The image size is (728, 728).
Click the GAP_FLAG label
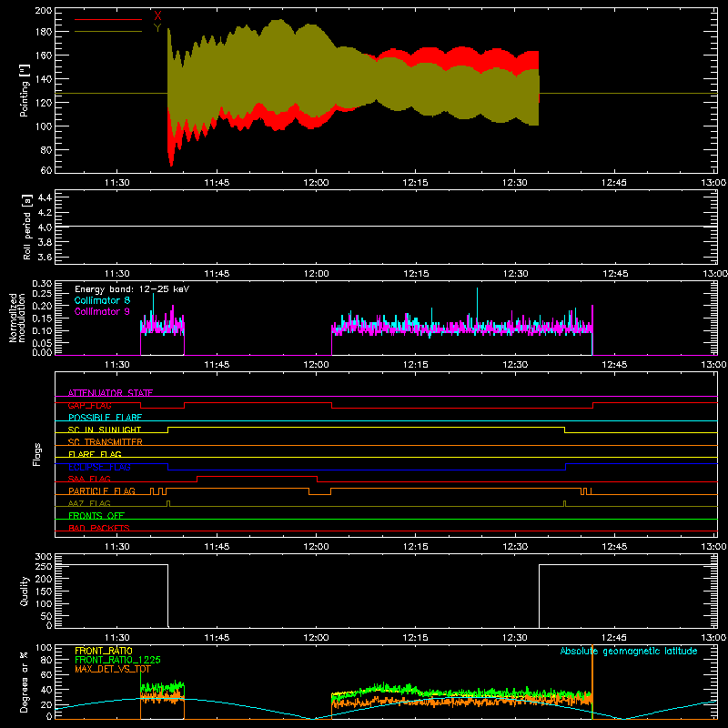[x=89, y=405]
